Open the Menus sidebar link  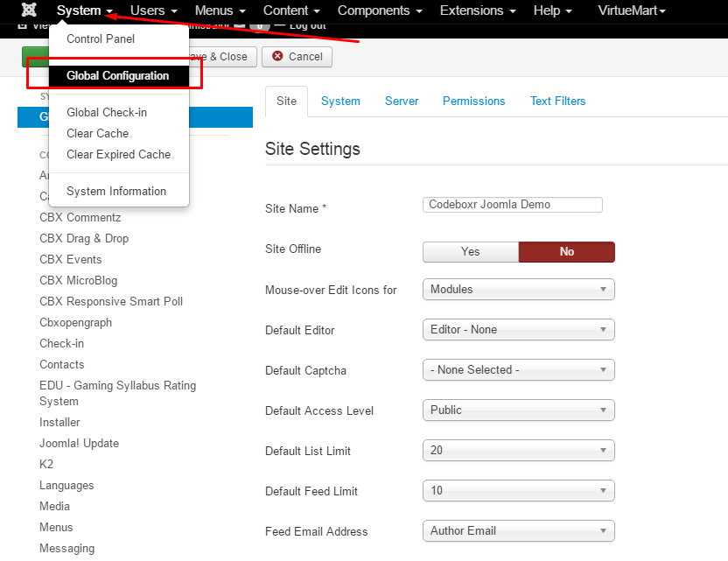click(56, 527)
